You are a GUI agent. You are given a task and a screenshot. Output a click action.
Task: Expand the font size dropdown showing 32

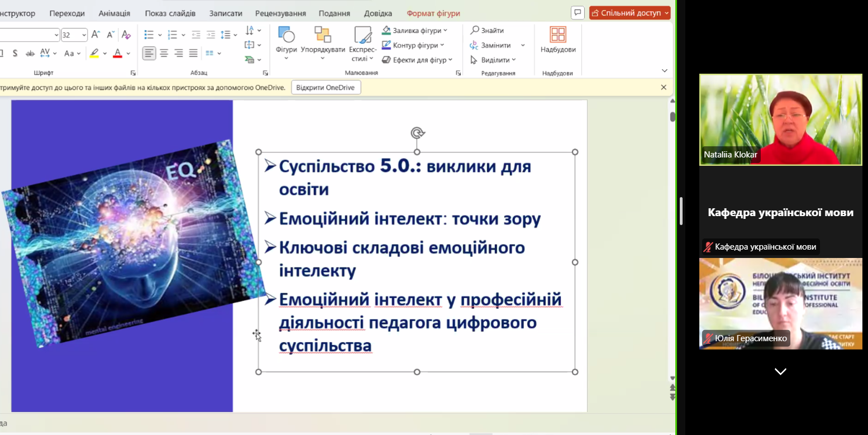(84, 35)
